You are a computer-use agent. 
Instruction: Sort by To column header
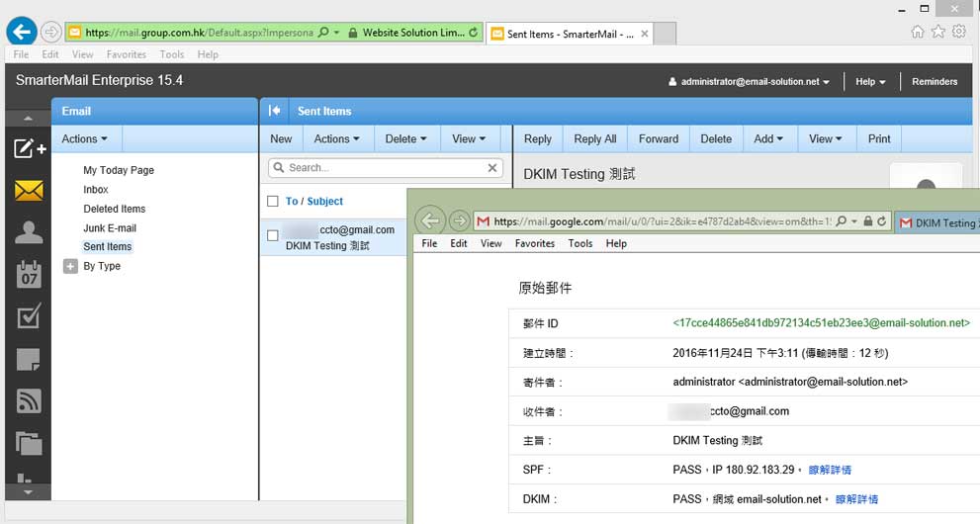pos(292,201)
